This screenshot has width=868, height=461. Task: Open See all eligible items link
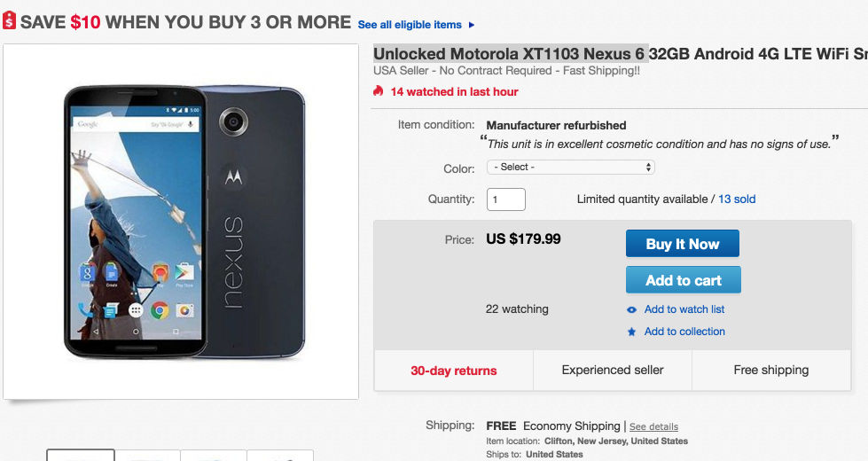pyautogui.click(x=409, y=25)
